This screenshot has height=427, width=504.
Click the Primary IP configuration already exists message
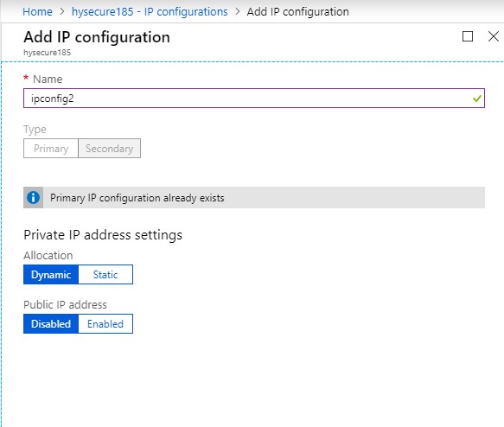click(137, 198)
